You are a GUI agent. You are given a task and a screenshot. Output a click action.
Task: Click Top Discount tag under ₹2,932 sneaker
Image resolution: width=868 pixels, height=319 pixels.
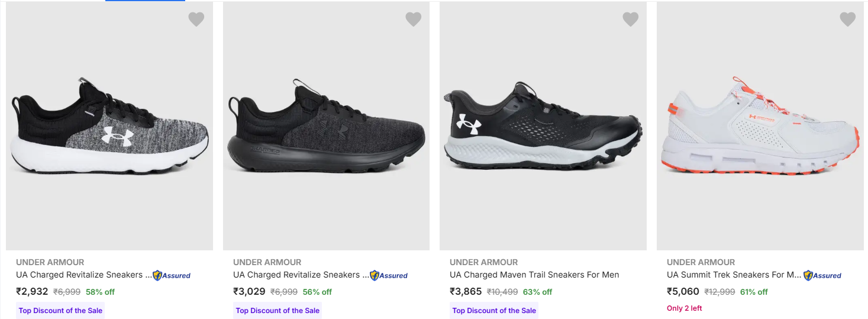pyautogui.click(x=60, y=311)
